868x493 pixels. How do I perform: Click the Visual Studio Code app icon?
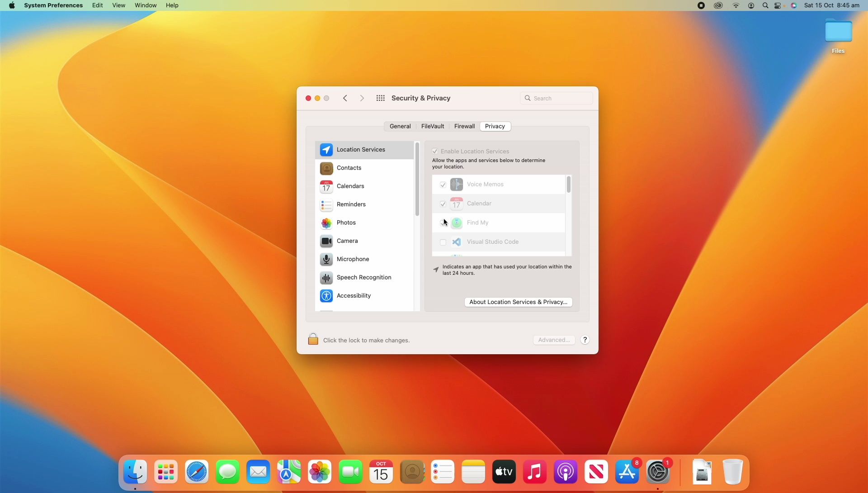tap(457, 242)
